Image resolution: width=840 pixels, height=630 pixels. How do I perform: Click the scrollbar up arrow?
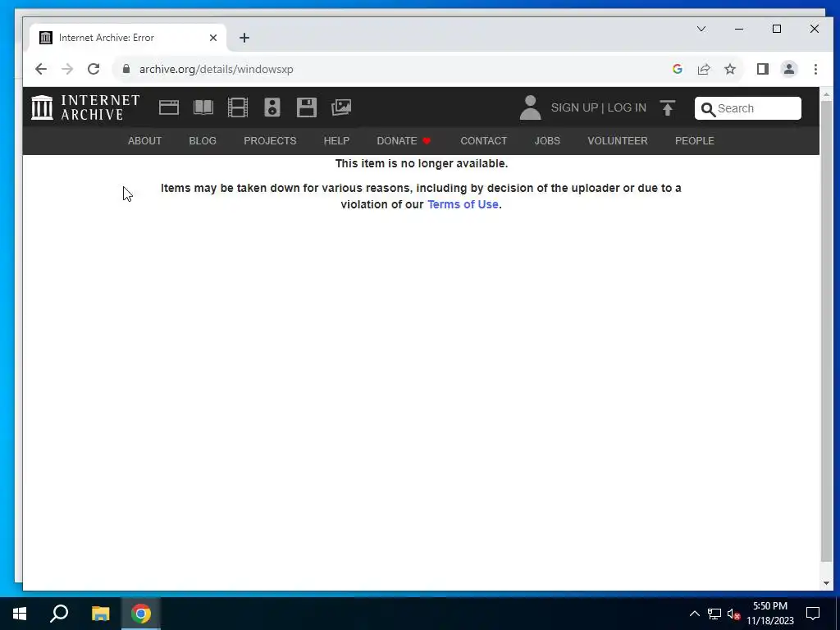click(x=826, y=94)
